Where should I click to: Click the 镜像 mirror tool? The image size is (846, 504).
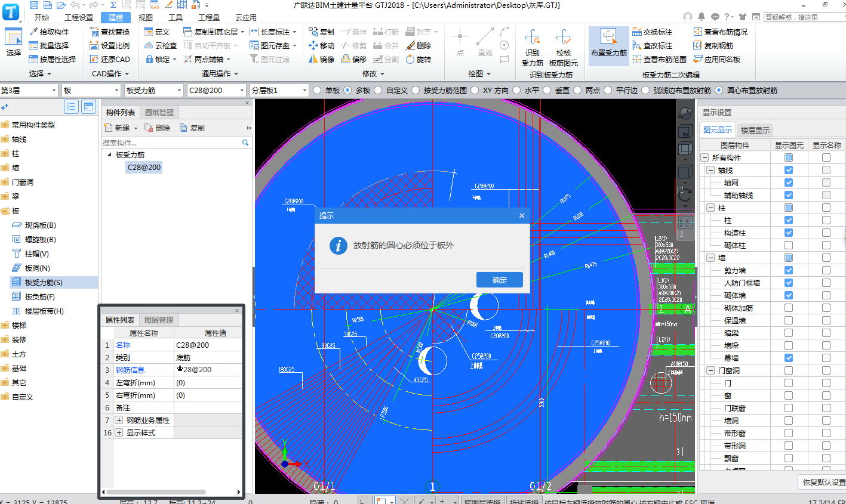pyautogui.click(x=322, y=59)
